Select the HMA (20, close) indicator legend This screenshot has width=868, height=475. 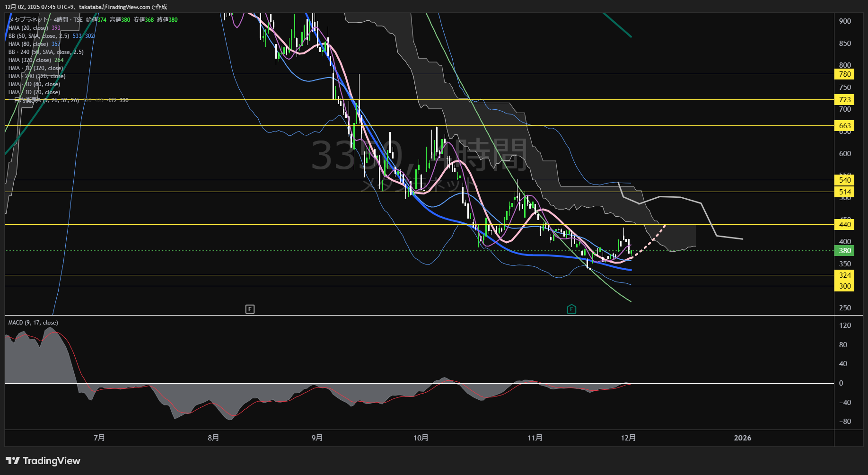[28, 28]
